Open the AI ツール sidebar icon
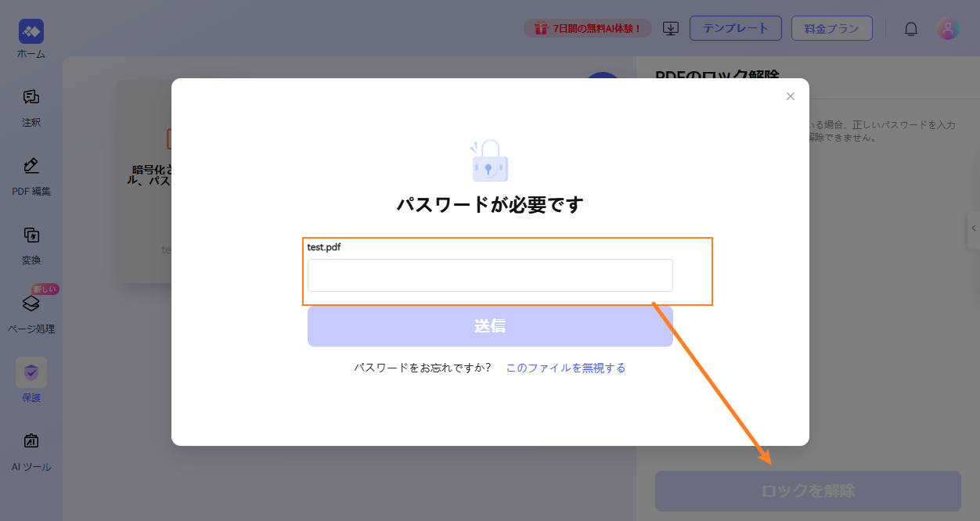 [31, 441]
